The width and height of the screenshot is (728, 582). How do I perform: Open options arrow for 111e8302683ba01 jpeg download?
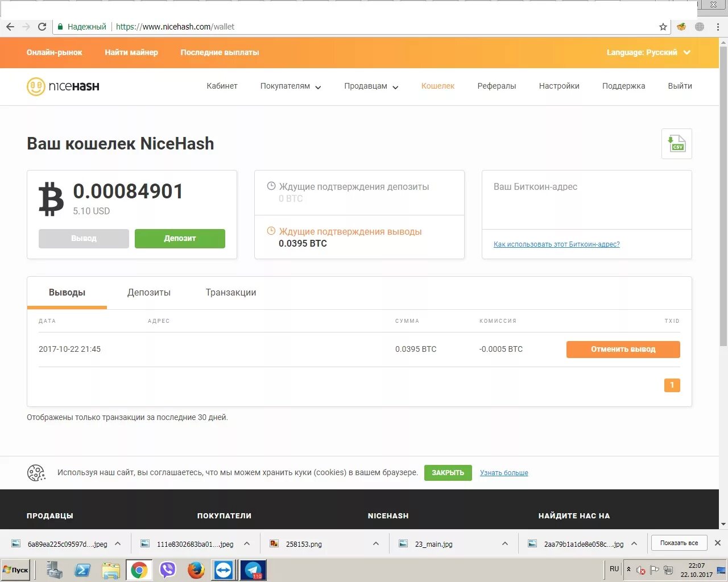point(247,544)
